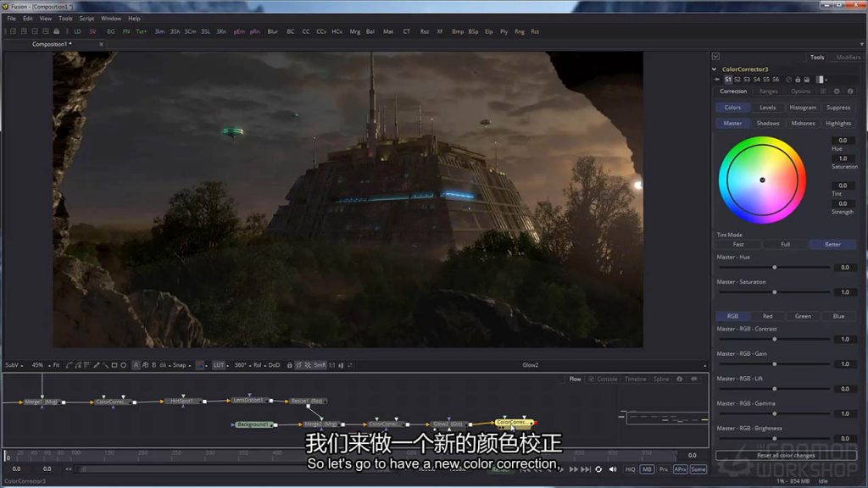This screenshot has height=488, width=868.
Task: Collapse the ColorCorrector3 tool controls
Action: pos(714,69)
